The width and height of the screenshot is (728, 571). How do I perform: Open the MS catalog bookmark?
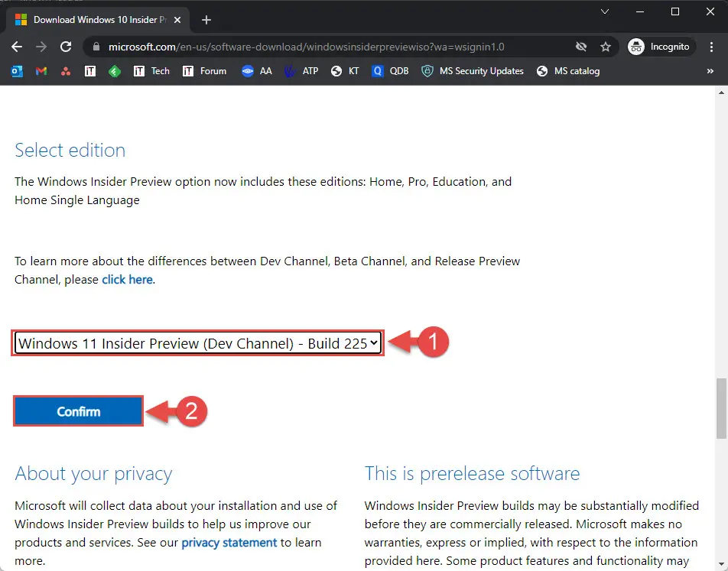tap(568, 71)
